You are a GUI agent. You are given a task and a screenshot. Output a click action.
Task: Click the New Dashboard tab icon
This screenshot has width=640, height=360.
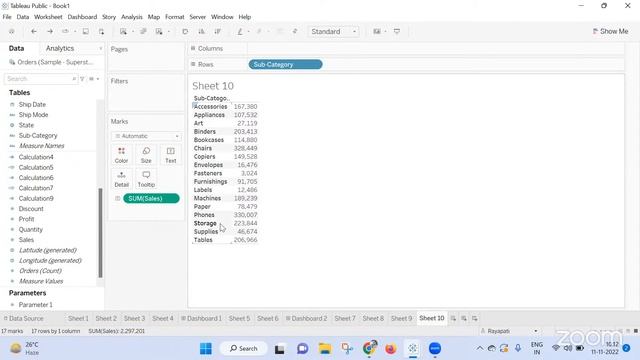[464, 318]
